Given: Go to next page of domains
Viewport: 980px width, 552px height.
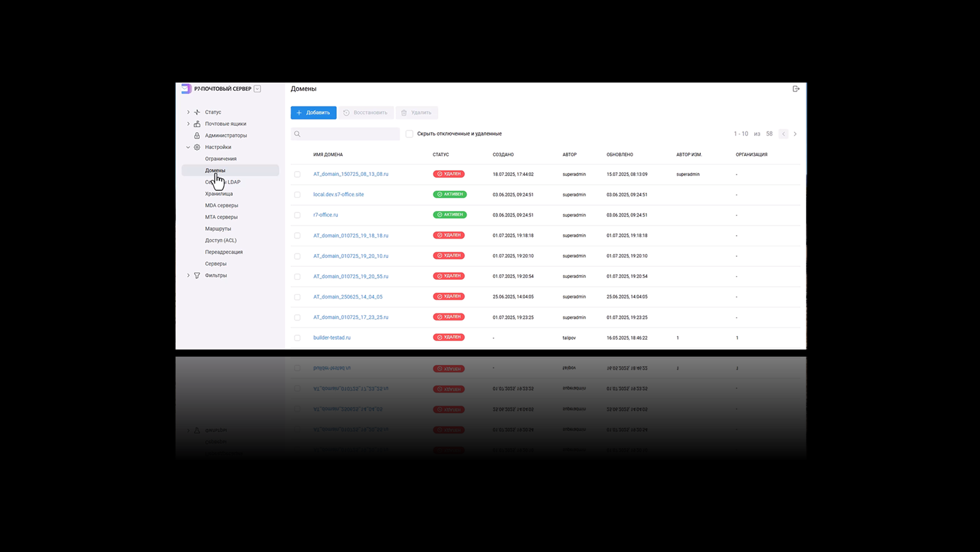Looking at the screenshot, I should [x=795, y=134].
